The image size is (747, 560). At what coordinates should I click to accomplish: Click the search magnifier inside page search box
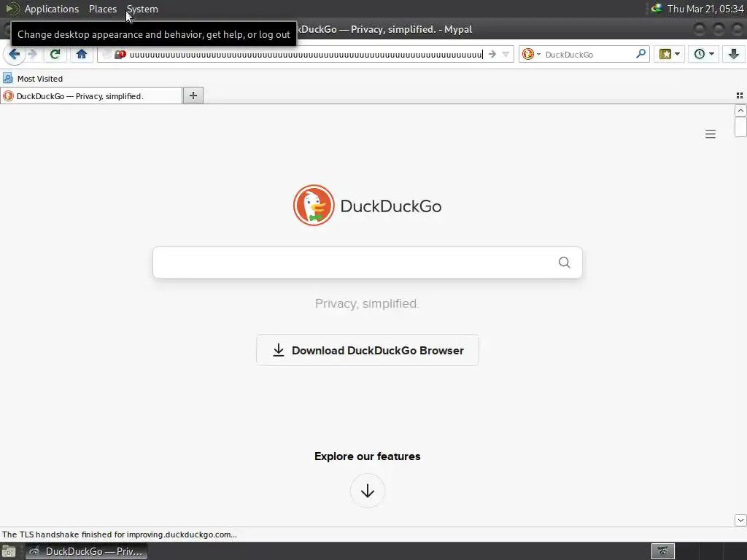pos(564,262)
